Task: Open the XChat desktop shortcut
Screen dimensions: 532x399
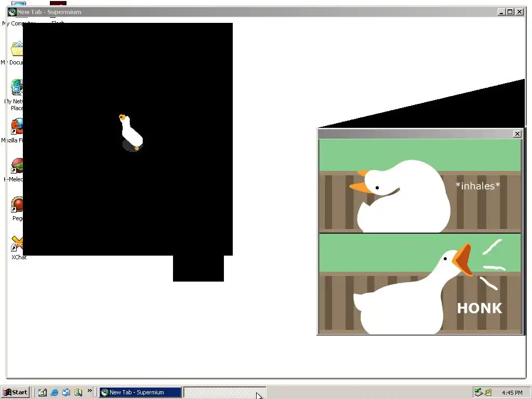Action: pyautogui.click(x=16, y=244)
